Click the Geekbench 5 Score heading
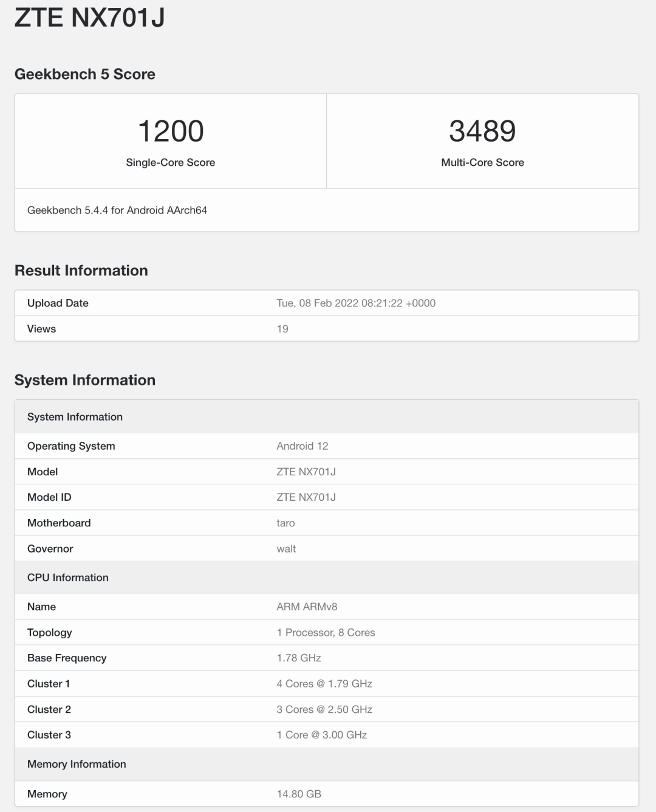This screenshot has width=656, height=812. [x=86, y=74]
